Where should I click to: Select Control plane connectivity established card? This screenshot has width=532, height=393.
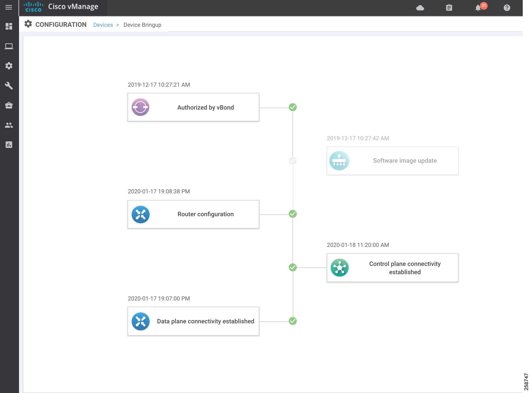tap(393, 268)
